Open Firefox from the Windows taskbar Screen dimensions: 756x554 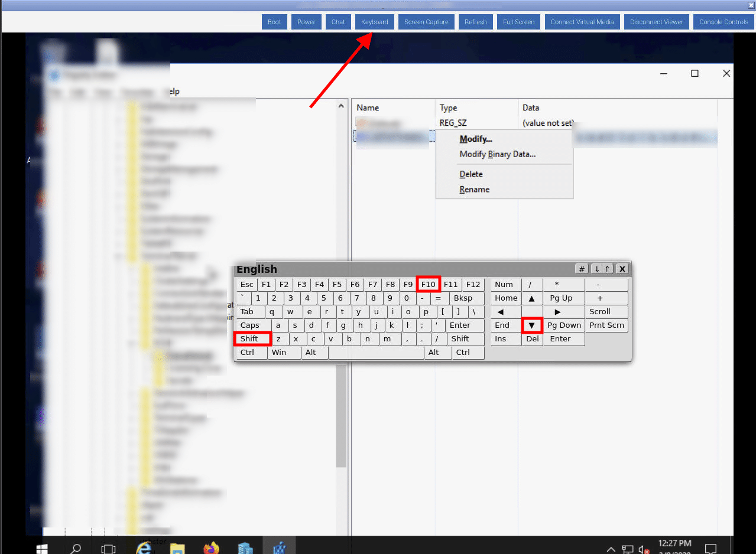pos(211,549)
